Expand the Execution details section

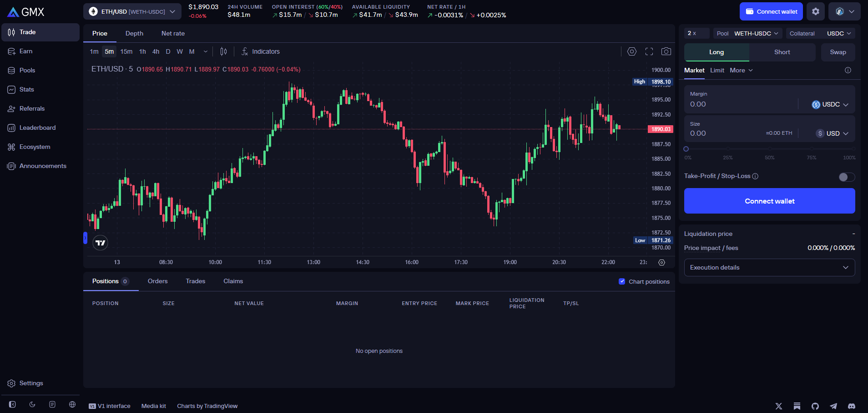point(769,267)
